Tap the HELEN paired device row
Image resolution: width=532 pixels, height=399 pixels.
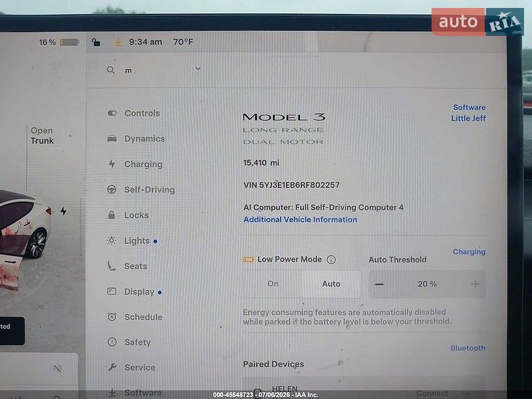click(364, 389)
